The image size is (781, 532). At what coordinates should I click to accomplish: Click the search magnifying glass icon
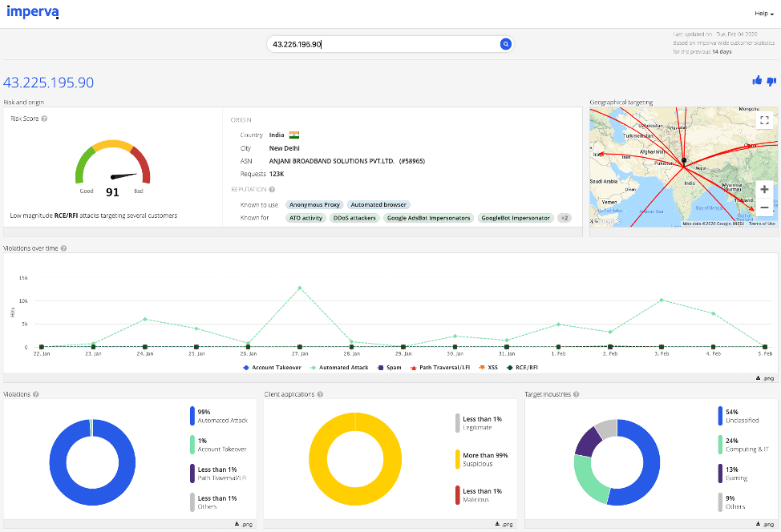coord(505,44)
